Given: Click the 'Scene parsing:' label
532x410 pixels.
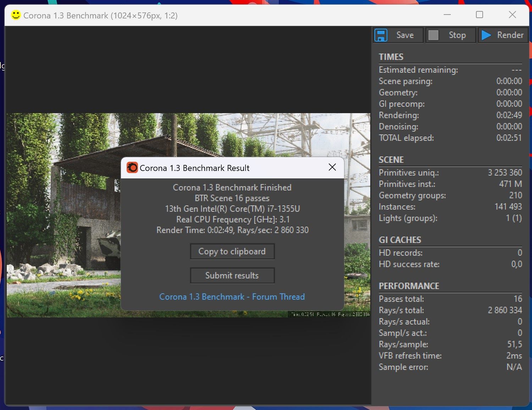Looking at the screenshot, I should (406, 81).
